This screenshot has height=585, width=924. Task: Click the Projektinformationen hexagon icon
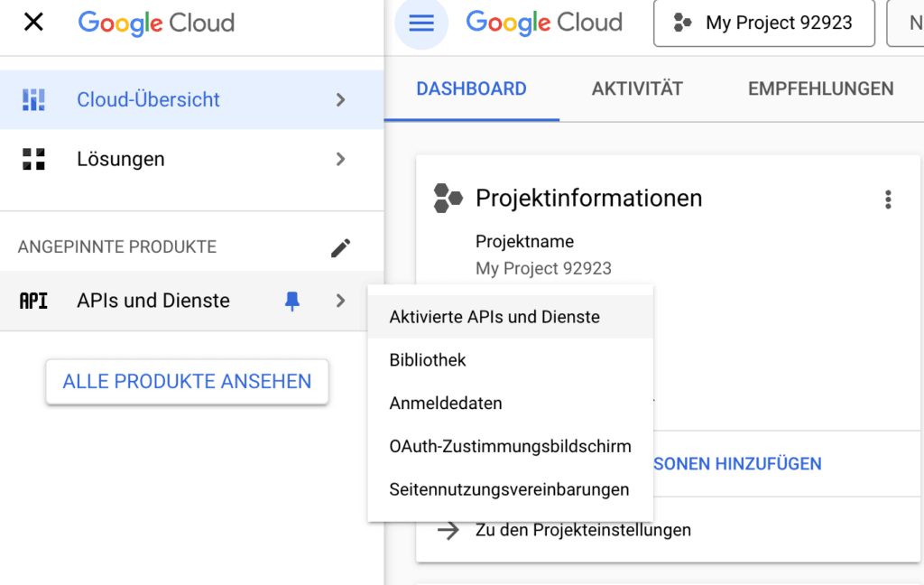(x=448, y=198)
